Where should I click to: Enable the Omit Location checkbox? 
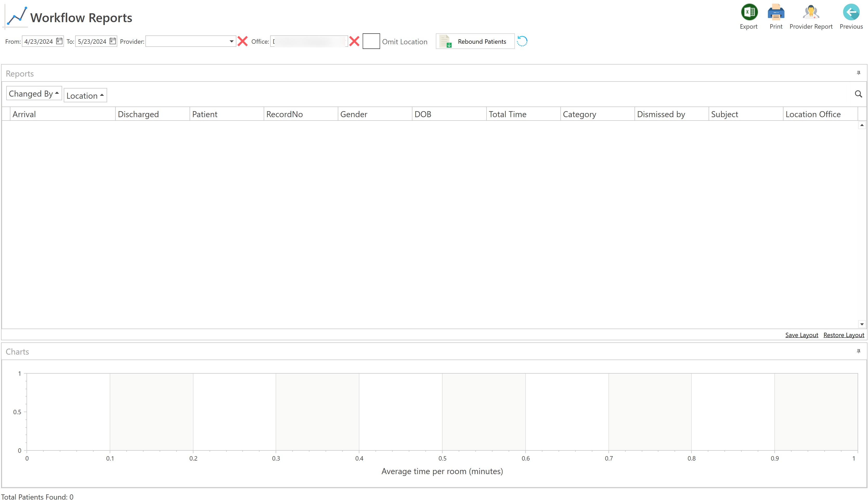(371, 41)
